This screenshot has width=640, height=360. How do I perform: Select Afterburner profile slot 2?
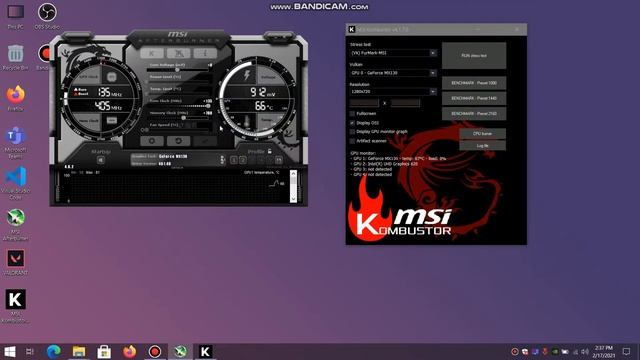[x=242, y=160]
